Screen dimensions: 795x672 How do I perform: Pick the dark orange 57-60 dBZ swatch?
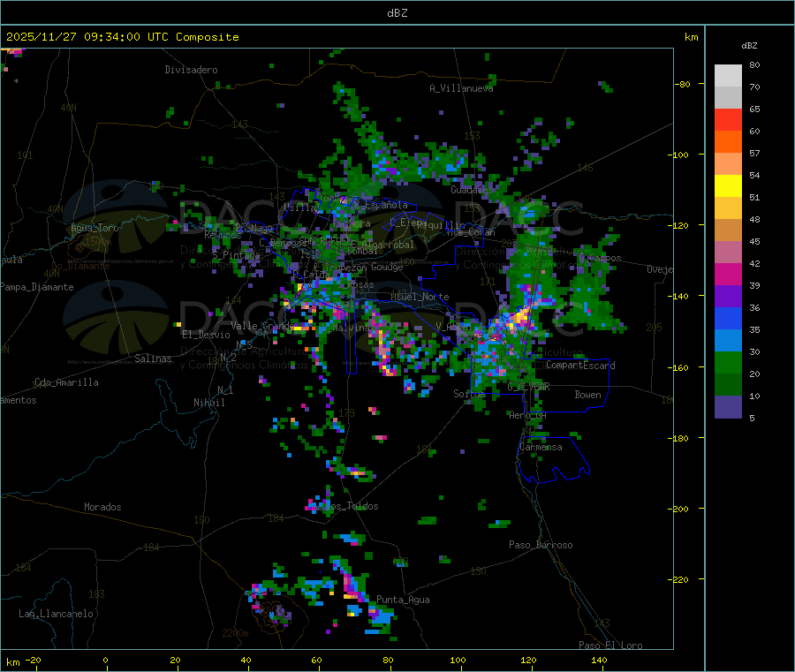tap(728, 142)
